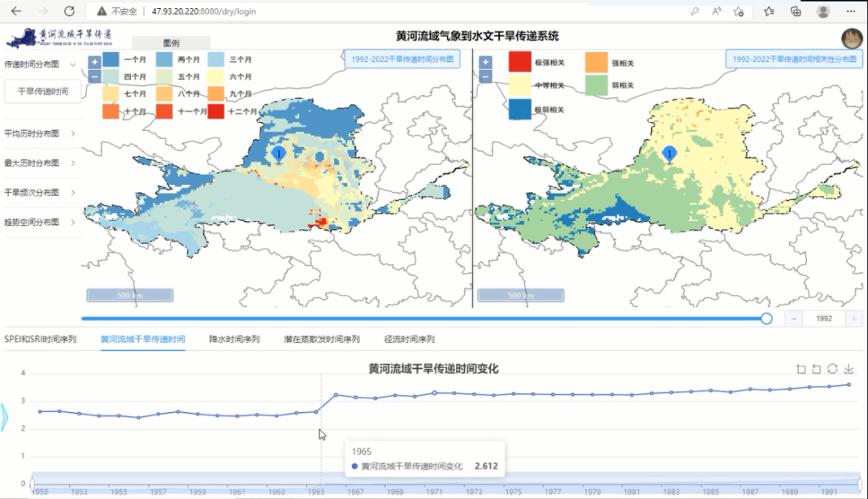The height and width of the screenshot is (499, 868).
Task: Click the 中等相关 yellow legend swatch
Action: 520,85
